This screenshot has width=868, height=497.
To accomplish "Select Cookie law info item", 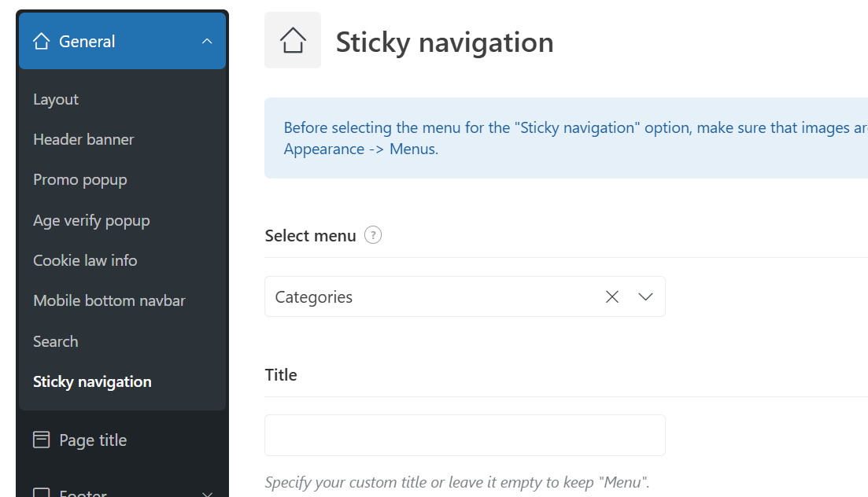I will pyautogui.click(x=85, y=260).
